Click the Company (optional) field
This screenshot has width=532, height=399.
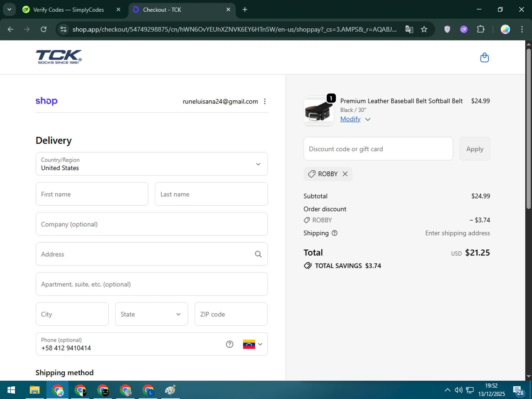pos(152,224)
